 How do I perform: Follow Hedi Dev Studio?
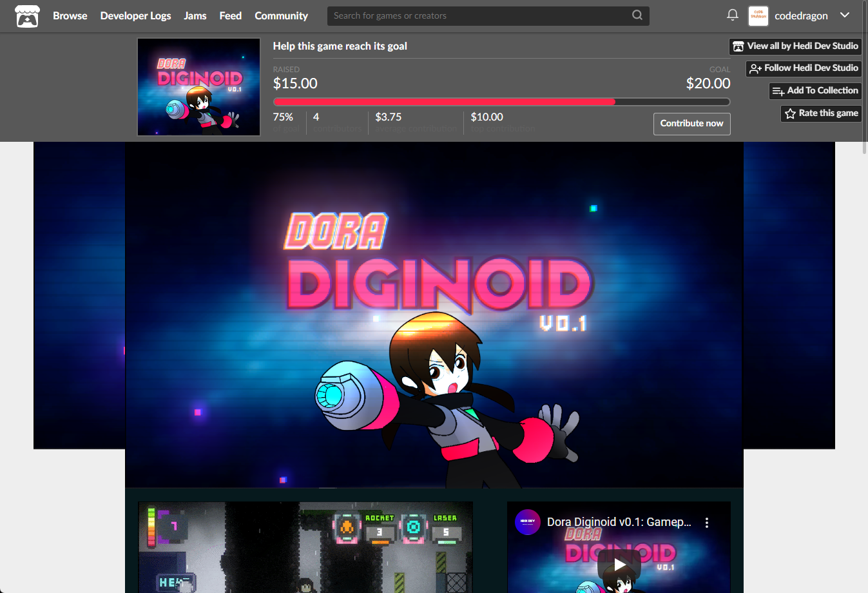pyautogui.click(x=804, y=68)
